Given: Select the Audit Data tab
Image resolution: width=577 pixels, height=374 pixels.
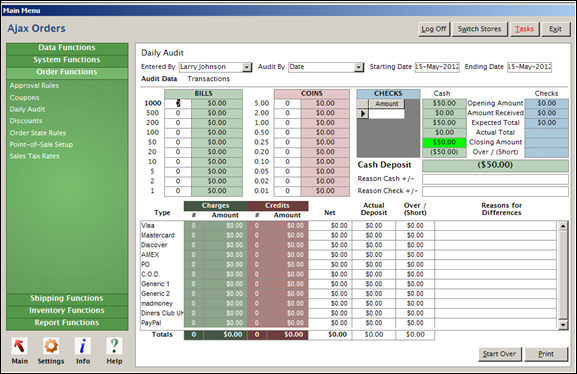Looking at the screenshot, I should pyautogui.click(x=159, y=79).
